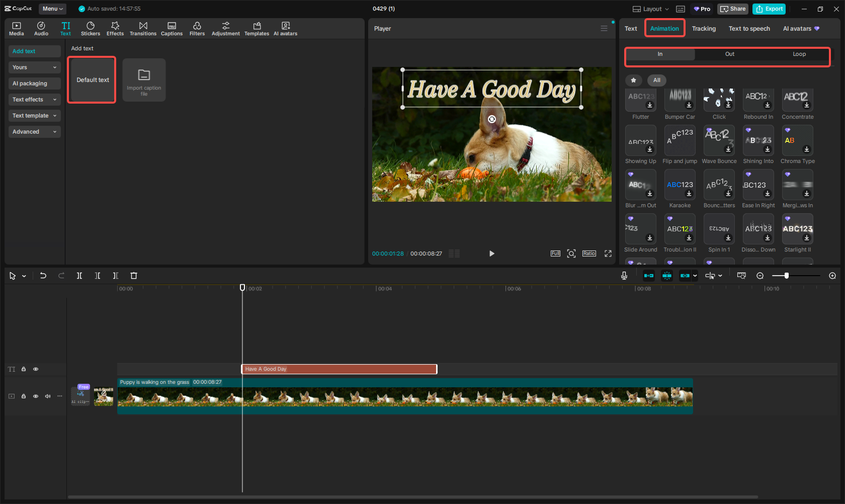This screenshot has width=845, height=504.
Task: Expand the Advanced section in the sidebar
Action: point(34,131)
